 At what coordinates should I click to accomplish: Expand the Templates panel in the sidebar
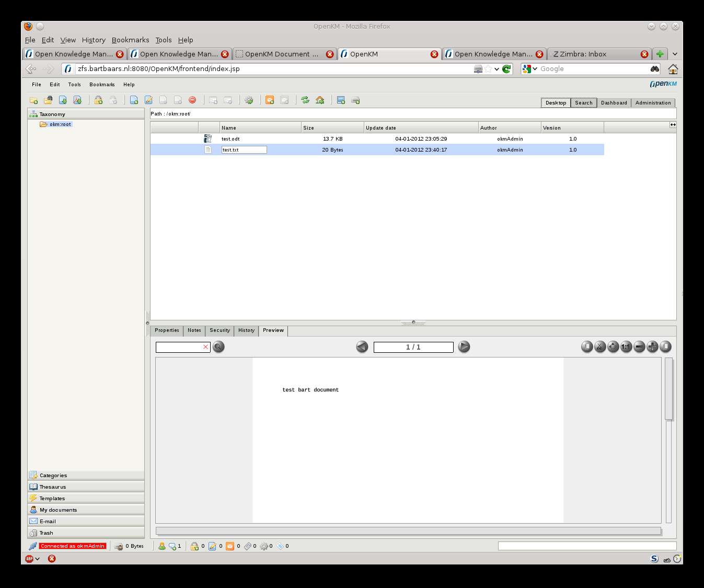pyautogui.click(x=52, y=498)
